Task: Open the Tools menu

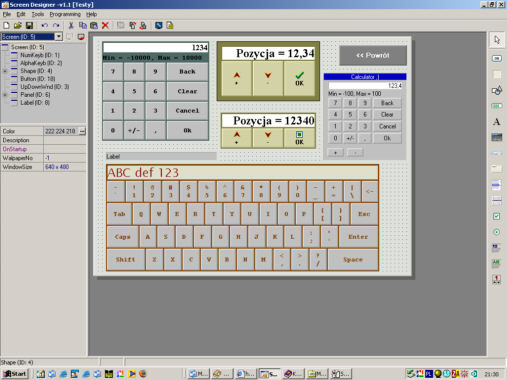Action: pos(38,14)
